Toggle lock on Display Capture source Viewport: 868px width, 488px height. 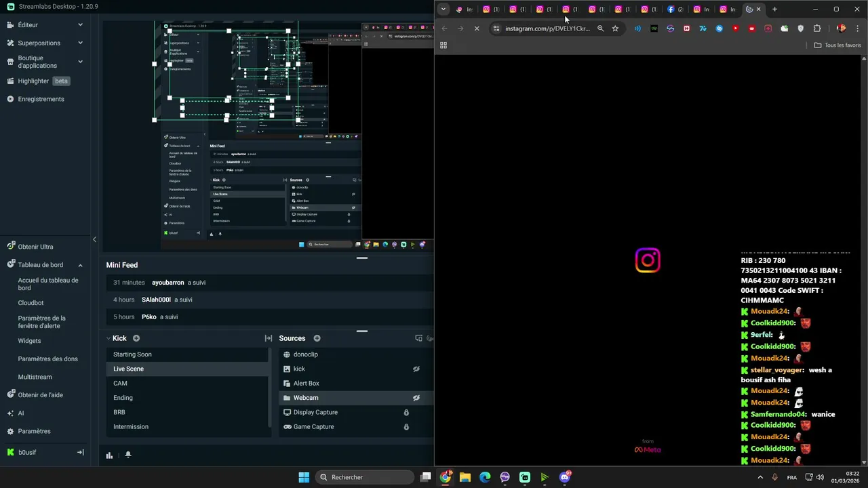pos(406,412)
